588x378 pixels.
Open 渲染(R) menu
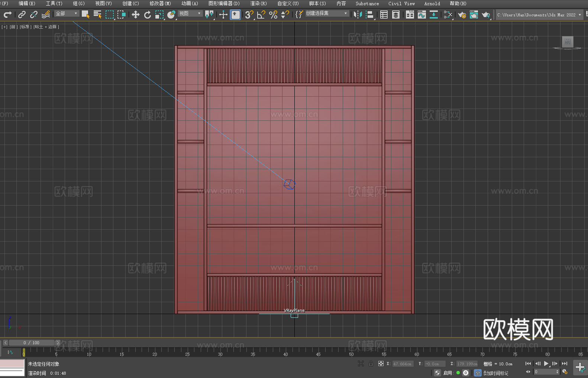(x=258, y=3)
